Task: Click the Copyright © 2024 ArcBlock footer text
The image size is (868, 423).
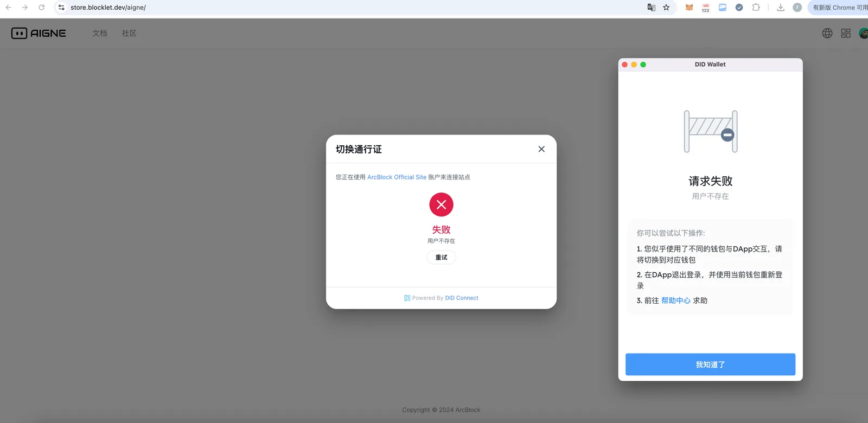Action: click(441, 410)
